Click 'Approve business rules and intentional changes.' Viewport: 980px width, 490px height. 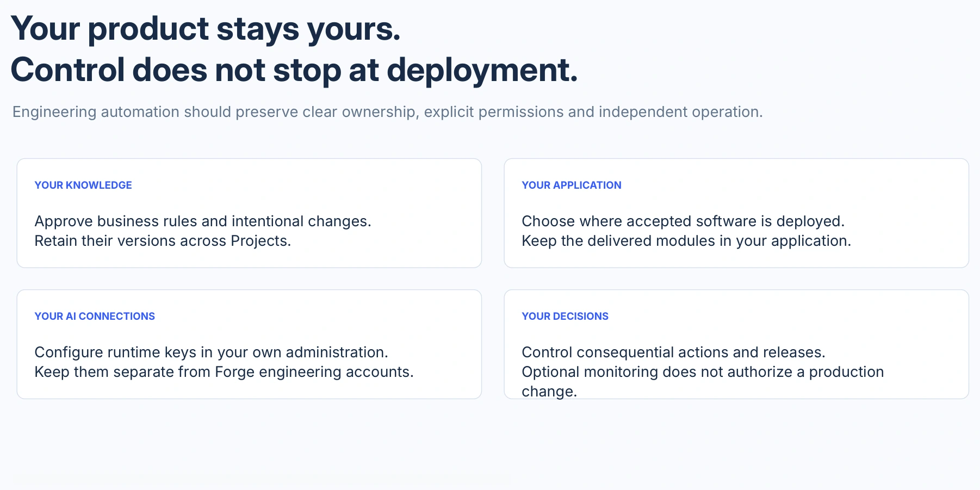tap(203, 221)
